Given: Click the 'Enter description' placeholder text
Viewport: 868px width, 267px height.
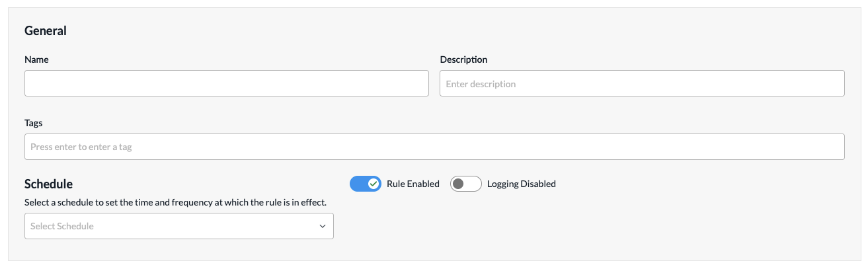Looking at the screenshot, I should 481,84.
